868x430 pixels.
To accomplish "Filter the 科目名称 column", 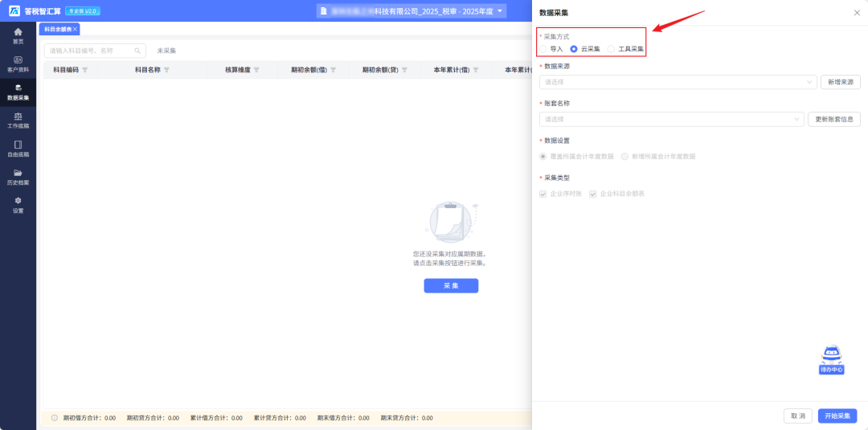I will [x=166, y=70].
